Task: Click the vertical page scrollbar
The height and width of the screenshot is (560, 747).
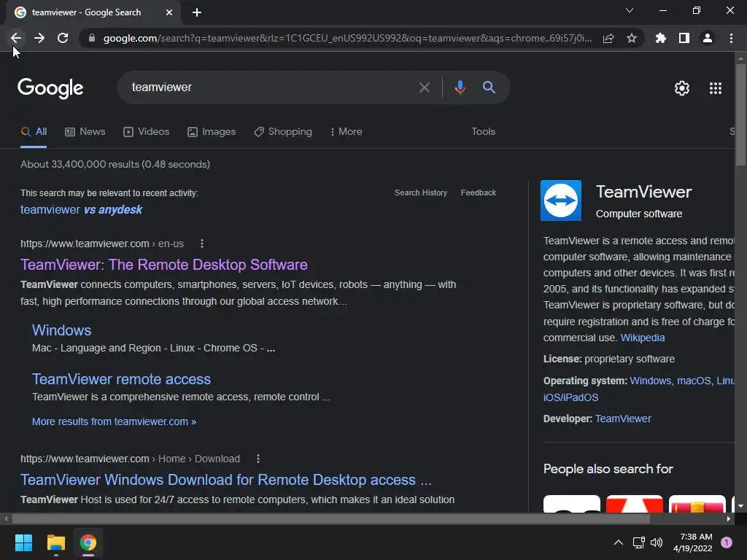Action: tap(740, 115)
